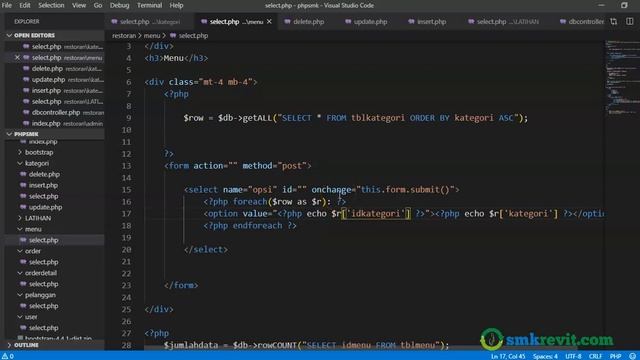This screenshot has height=360, width=640.
Task: Click menu in the breadcrumb
Action: point(151,36)
